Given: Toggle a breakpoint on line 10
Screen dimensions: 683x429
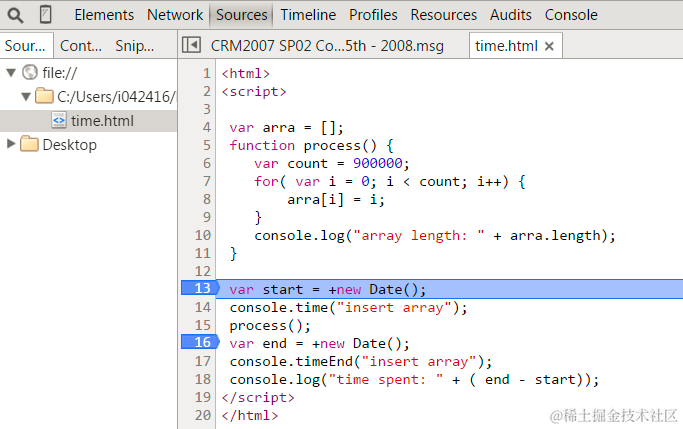Looking at the screenshot, I should (203, 235).
